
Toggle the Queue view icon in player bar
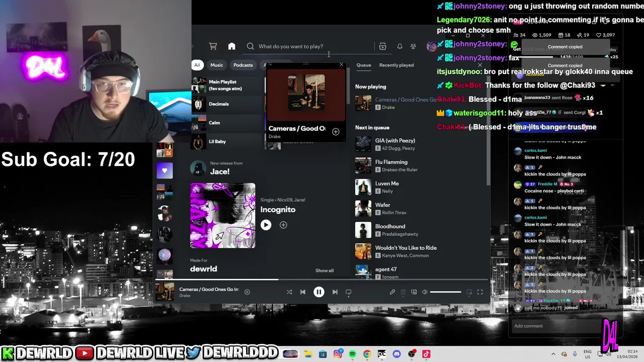pyautogui.click(x=403, y=292)
